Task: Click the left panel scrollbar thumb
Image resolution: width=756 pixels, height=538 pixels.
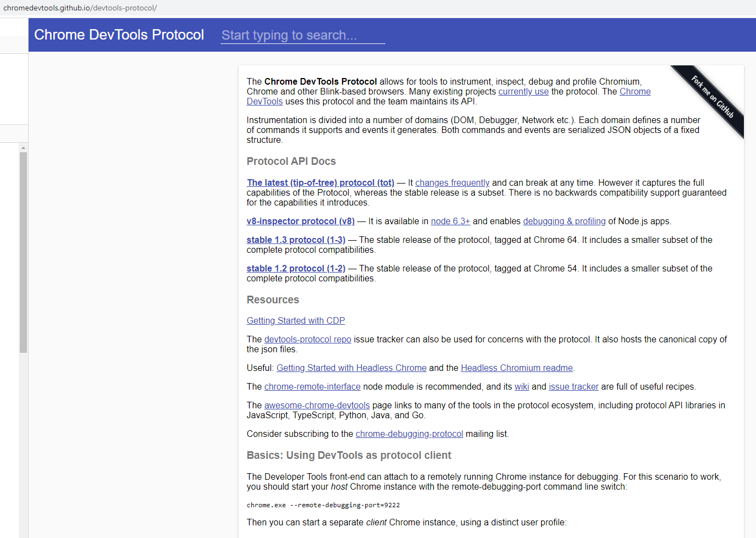Action: point(23,252)
